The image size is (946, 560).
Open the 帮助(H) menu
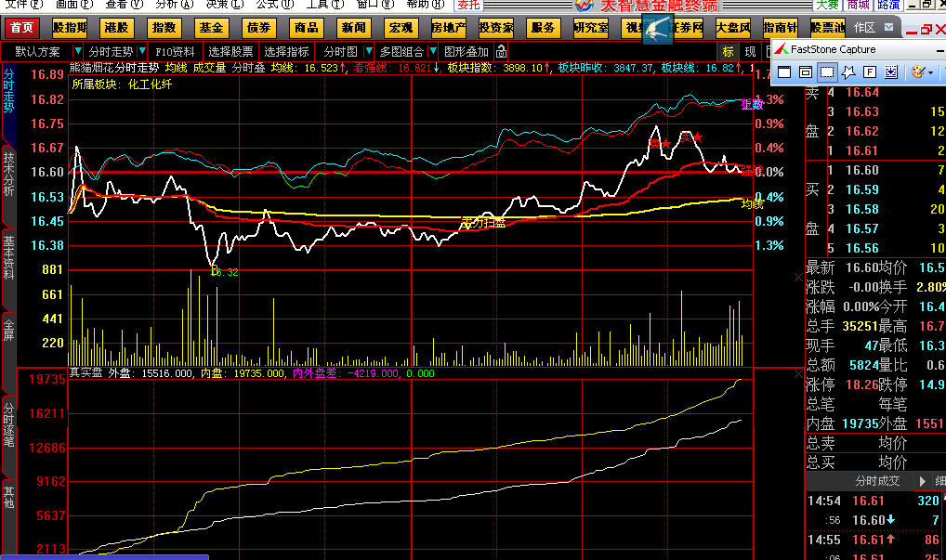pyautogui.click(x=424, y=5)
